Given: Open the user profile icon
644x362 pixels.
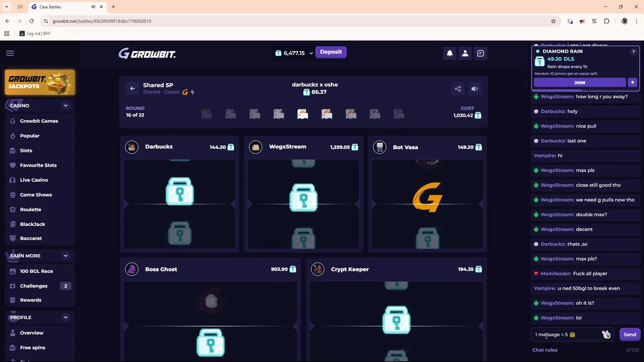Looking at the screenshot, I should tap(465, 53).
